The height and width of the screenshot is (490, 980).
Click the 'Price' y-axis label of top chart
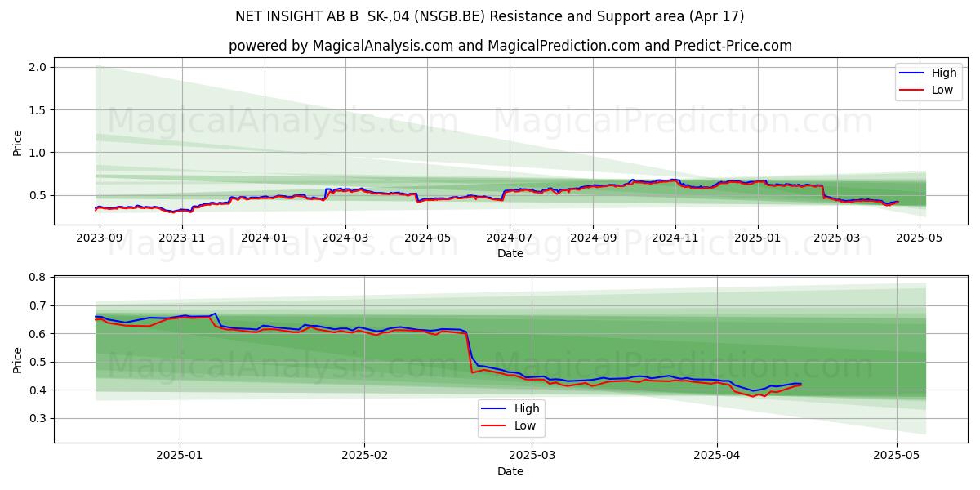18,141
